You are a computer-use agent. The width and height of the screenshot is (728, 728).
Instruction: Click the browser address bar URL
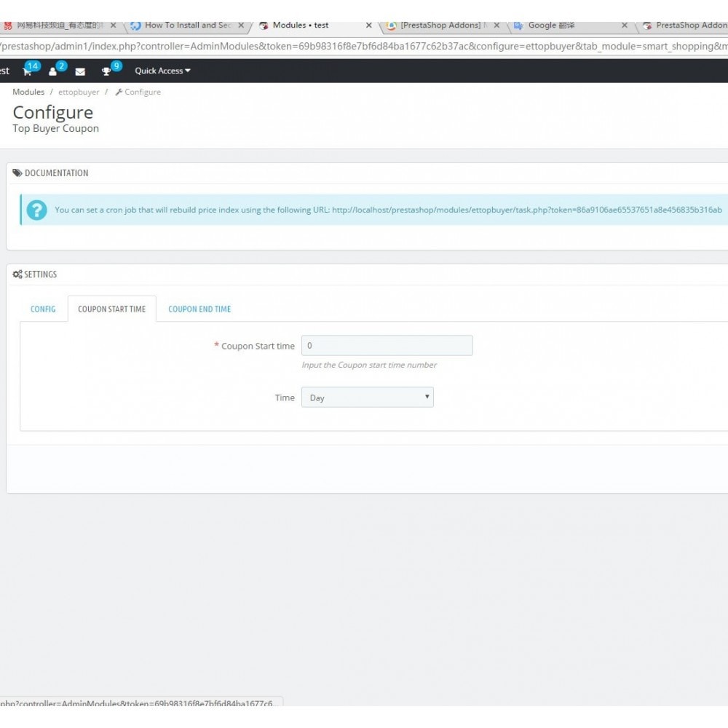364,47
